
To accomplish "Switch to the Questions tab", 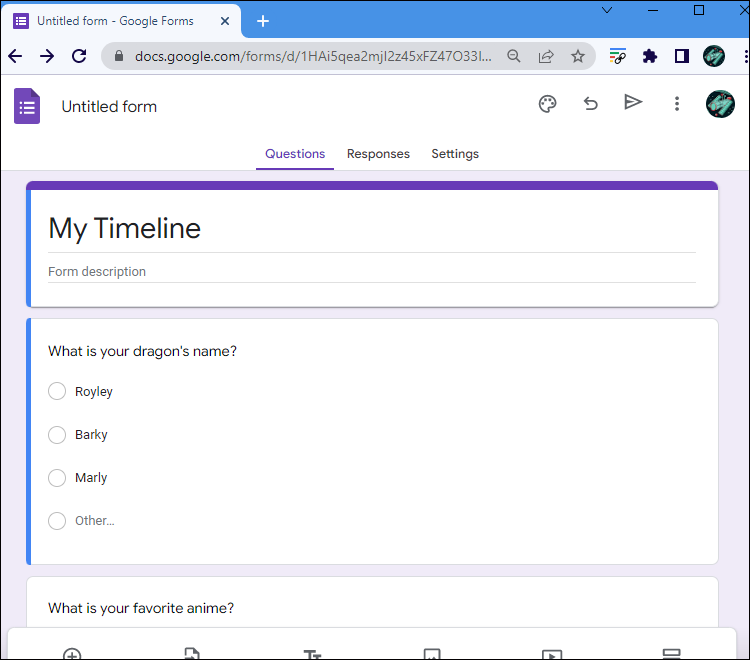I will click(295, 154).
